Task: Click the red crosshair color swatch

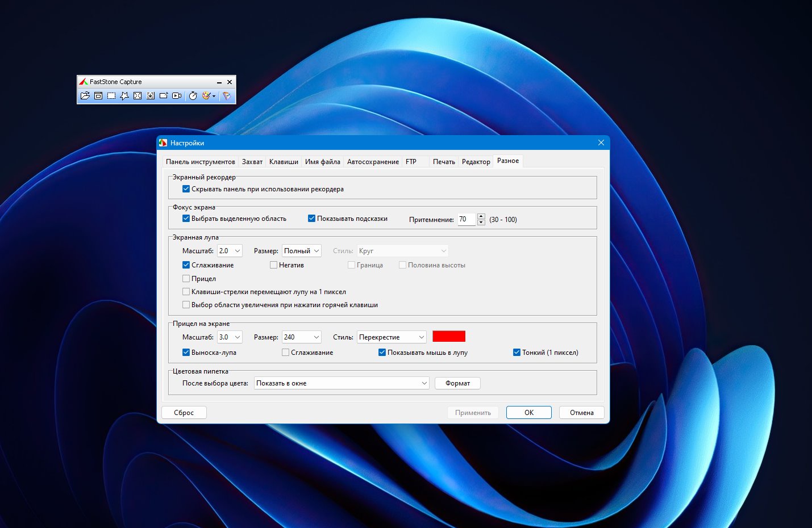Action: click(449, 337)
